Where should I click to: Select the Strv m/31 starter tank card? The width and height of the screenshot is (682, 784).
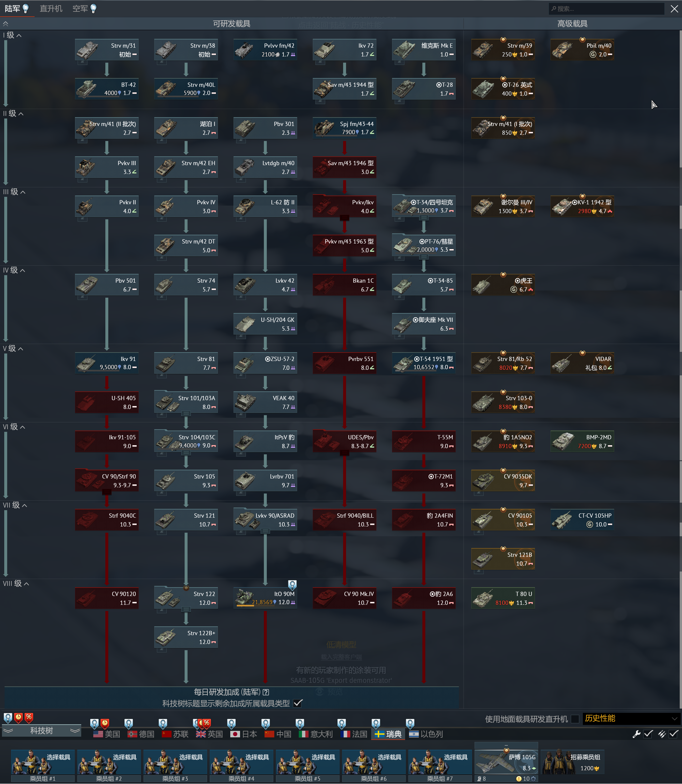(107, 50)
